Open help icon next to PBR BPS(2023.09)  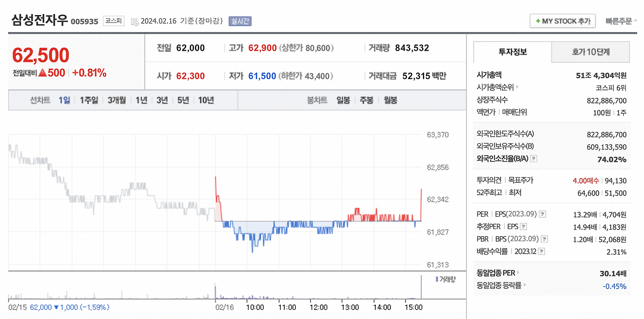coord(544,239)
